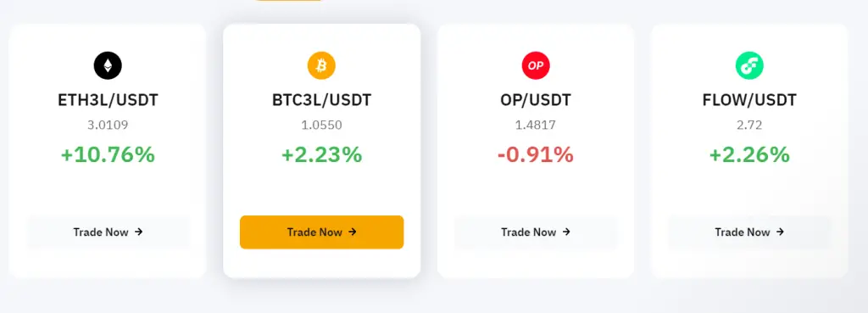
Task: Click the arrow beside OP Trade Now
Action: [x=566, y=232]
